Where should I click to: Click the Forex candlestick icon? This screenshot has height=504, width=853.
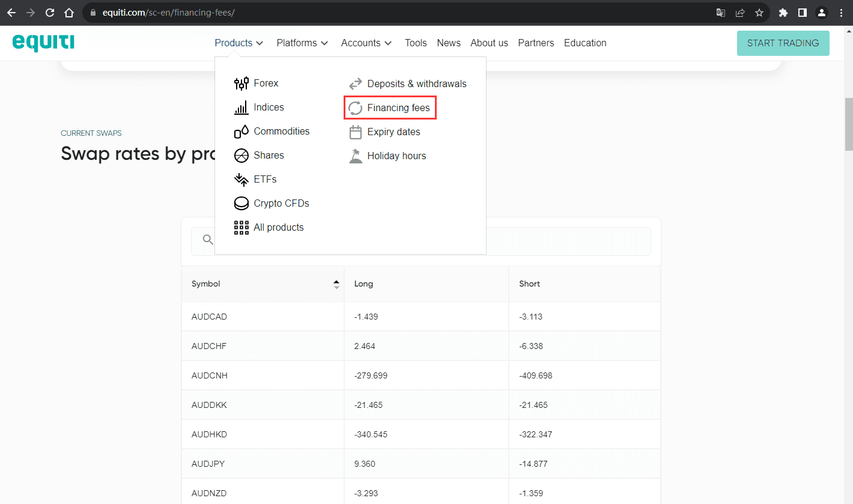[241, 83]
